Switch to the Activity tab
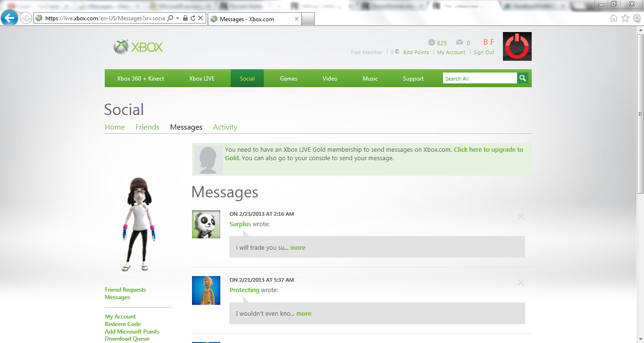The height and width of the screenshot is (343, 644). pyautogui.click(x=225, y=127)
